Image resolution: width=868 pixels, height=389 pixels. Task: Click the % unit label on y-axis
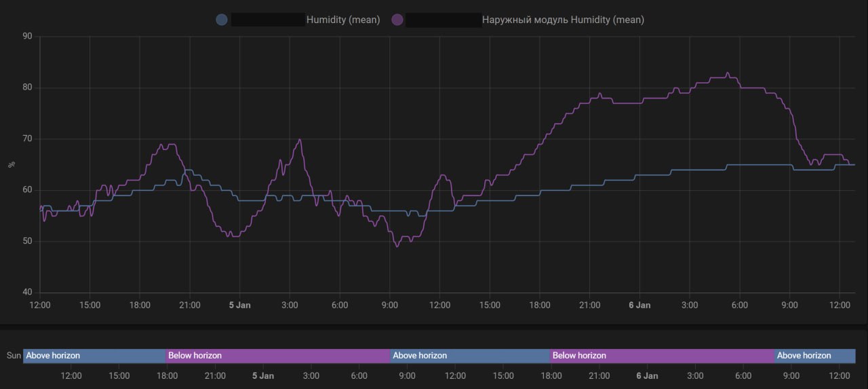[x=10, y=164]
